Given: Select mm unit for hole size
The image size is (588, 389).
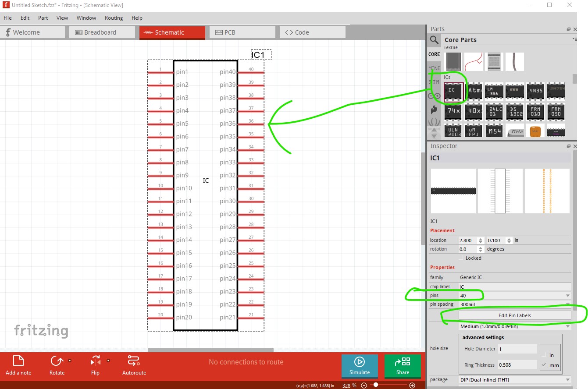Looking at the screenshot, I should (544, 365).
